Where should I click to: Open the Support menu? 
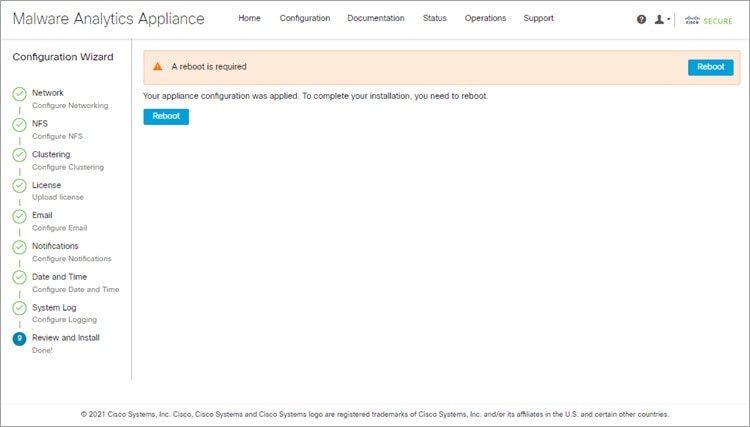538,18
